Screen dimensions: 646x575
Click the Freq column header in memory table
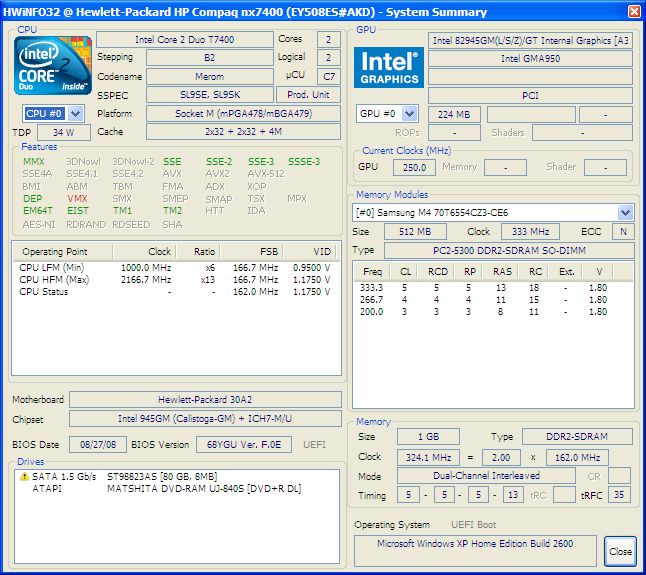372,272
